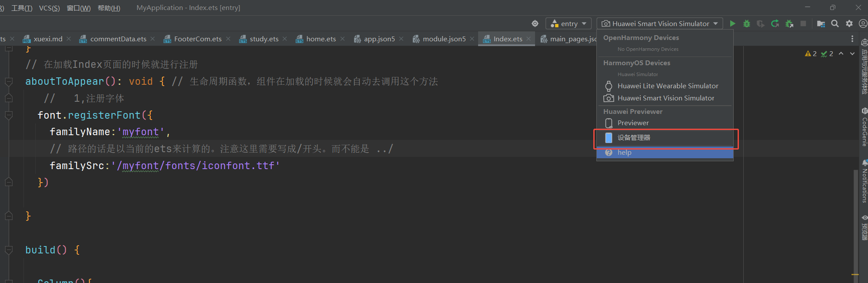
Task: Collapse the build() function fold marker
Action: (9, 250)
